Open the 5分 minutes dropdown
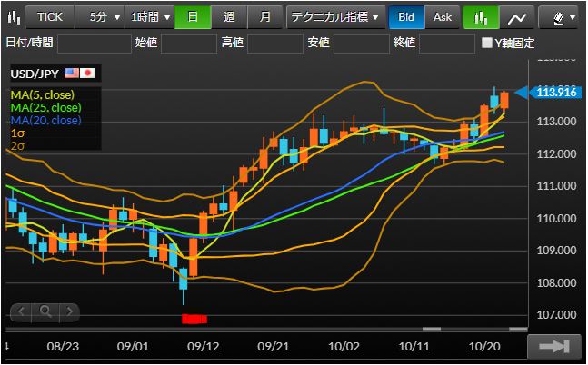Image resolution: width=588 pixels, height=365 pixels. [100, 17]
